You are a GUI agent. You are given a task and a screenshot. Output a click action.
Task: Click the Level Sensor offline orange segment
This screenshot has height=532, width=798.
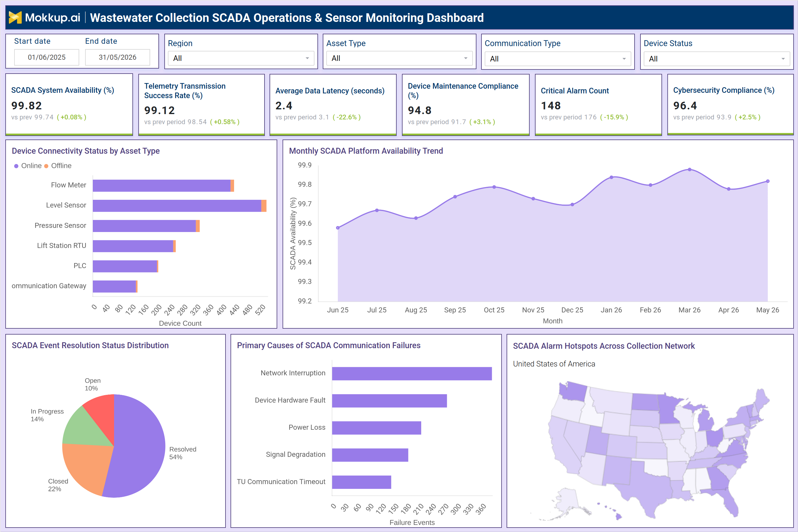[264, 206]
